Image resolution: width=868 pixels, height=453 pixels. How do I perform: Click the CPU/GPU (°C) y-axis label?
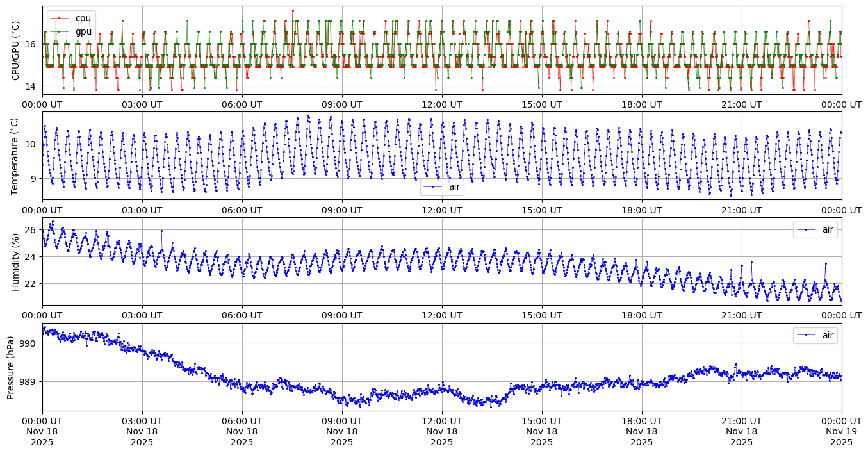tap(16, 51)
